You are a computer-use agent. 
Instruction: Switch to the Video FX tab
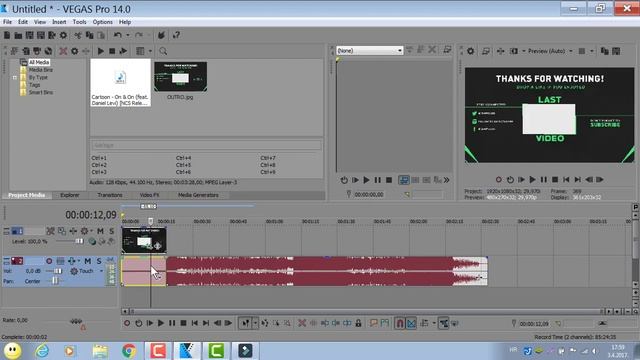pos(149,195)
